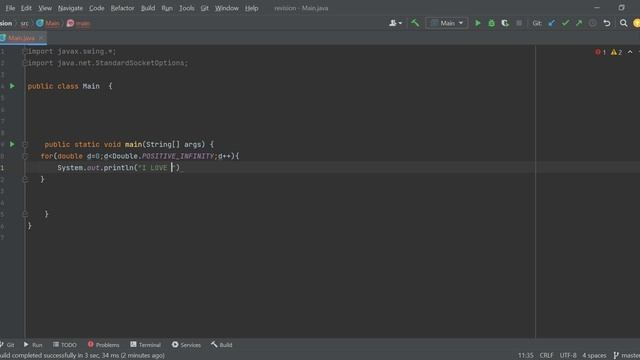Open the Edit menu
The width and height of the screenshot is (640, 360).
26,8
